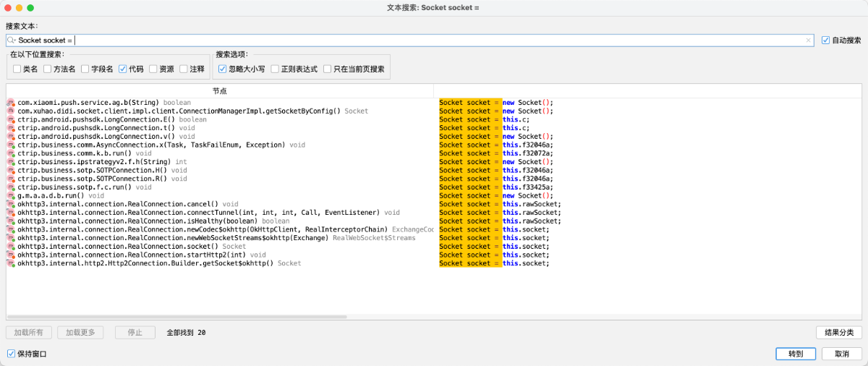The height and width of the screenshot is (366, 868).
Task: Click the method icon of LongConnection.t() void
Action: 11,128
